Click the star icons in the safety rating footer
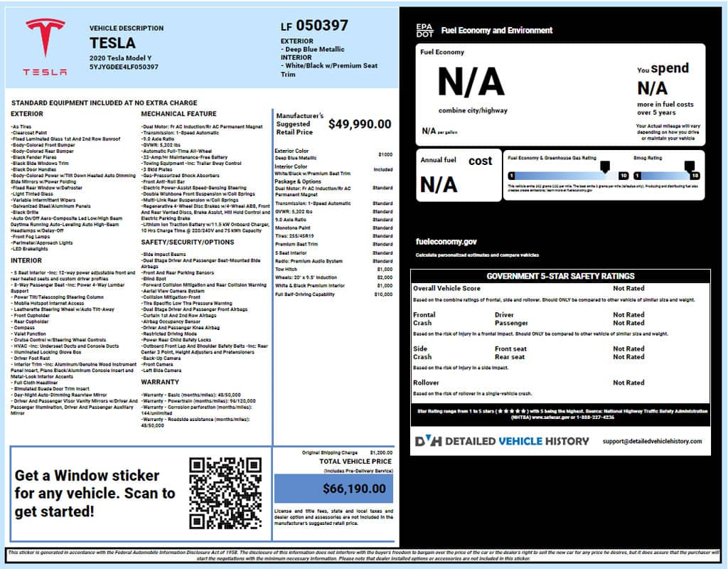728x569 pixels. 512,411
